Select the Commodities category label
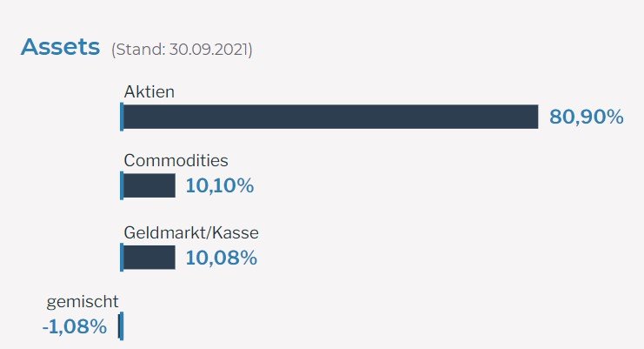The width and height of the screenshot is (644, 349). (176, 161)
